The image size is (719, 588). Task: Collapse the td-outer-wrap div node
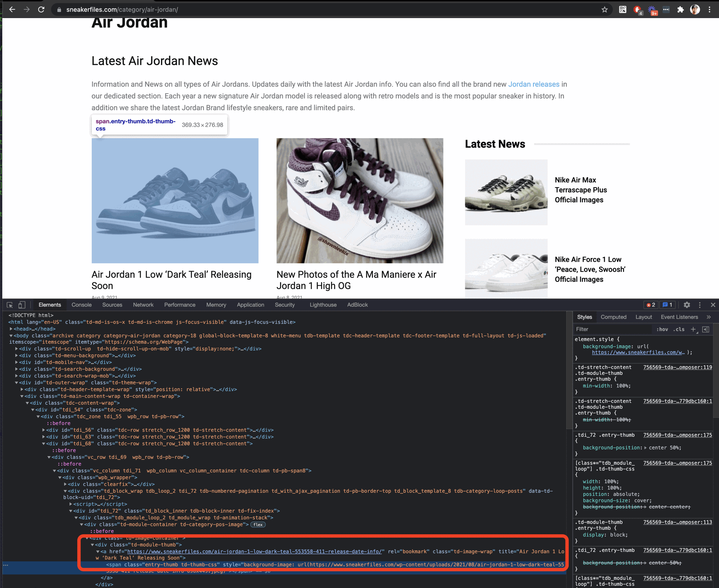[x=17, y=383]
